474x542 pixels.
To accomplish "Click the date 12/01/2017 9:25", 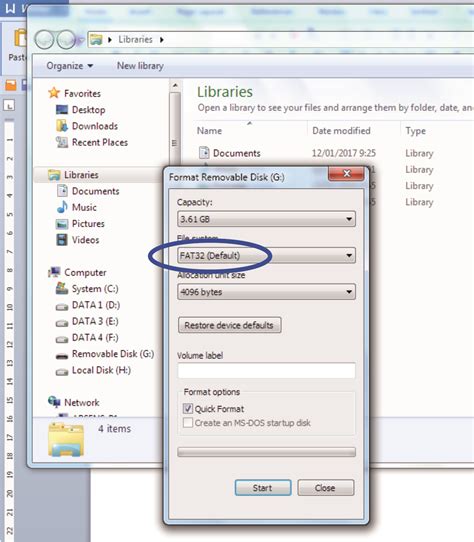I will [x=344, y=153].
